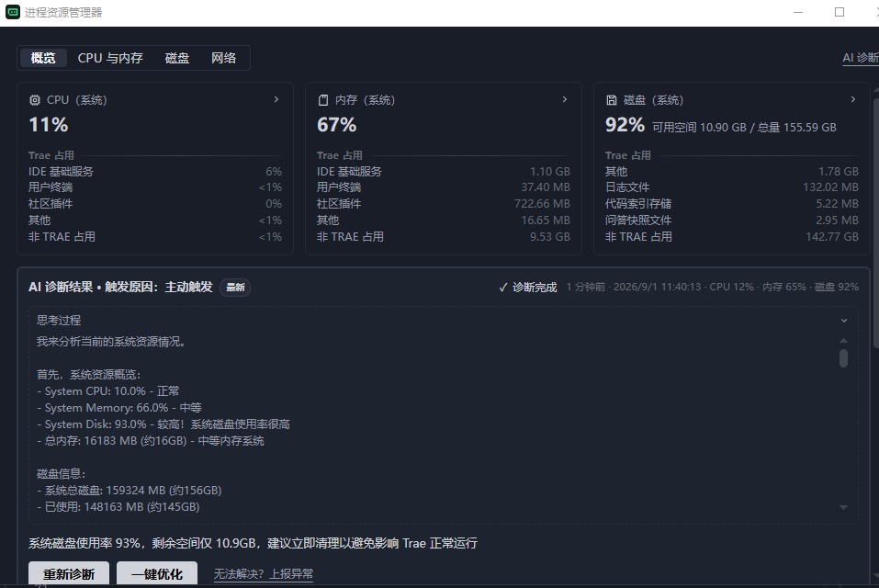Click the 722.66 MB 社区插件 memory value
The height and width of the screenshot is (588, 879).
click(x=542, y=203)
